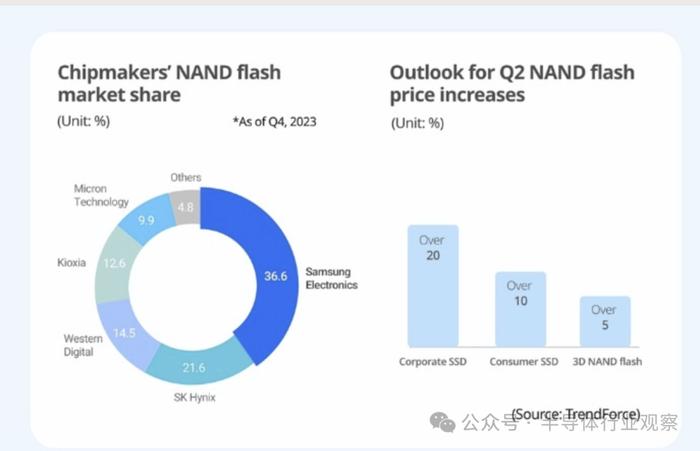Viewport: 700px width, 451px height.
Task: Click the 3D NAND flash axis label
Action: click(x=607, y=362)
